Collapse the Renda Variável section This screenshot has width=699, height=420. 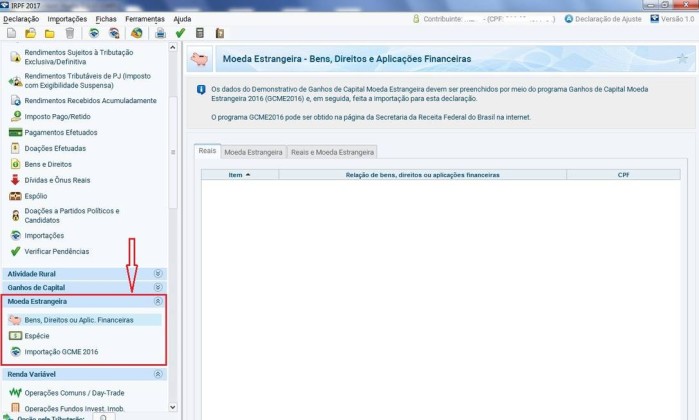[x=157, y=374]
